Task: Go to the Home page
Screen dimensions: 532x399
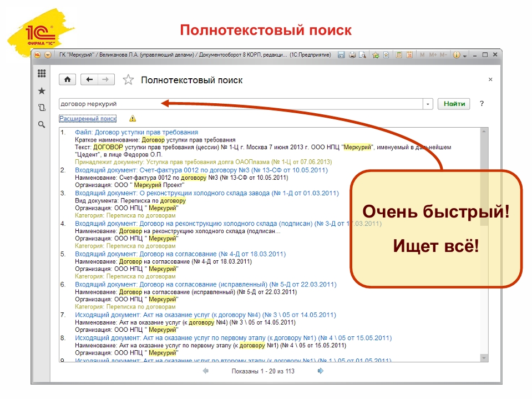Action: [67, 80]
